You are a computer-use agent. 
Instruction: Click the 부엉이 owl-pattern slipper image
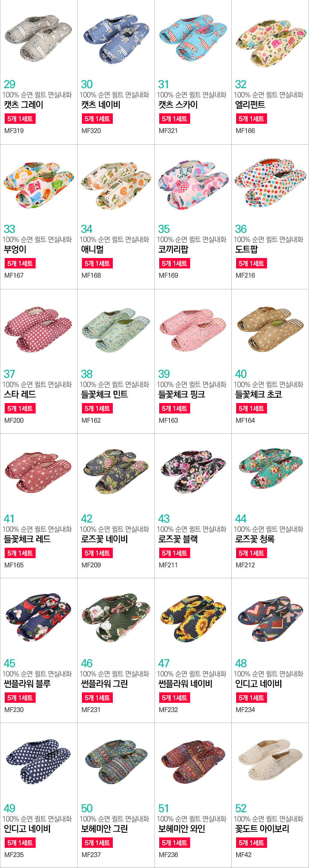39,185
